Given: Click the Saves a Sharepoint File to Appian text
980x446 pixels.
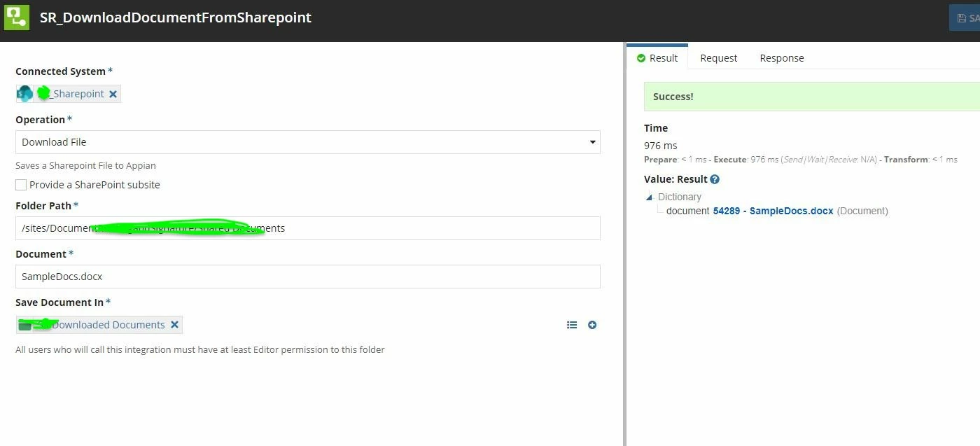Looking at the screenshot, I should point(86,166).
